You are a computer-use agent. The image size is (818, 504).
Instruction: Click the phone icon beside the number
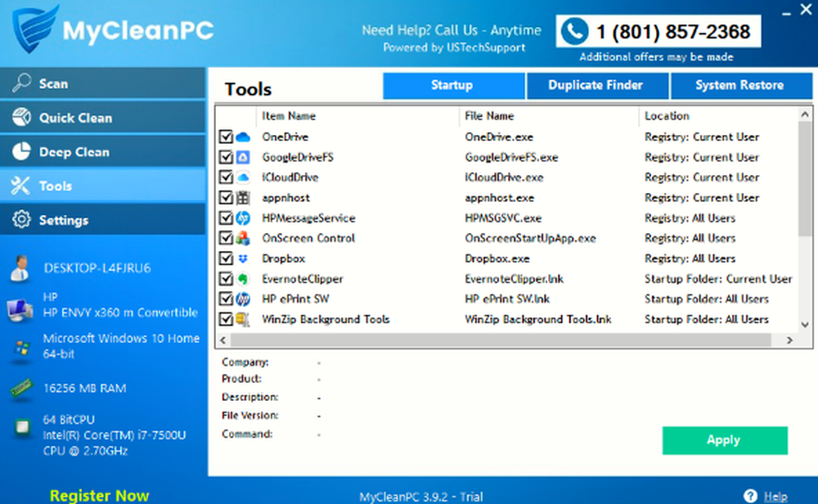(574, 31)
